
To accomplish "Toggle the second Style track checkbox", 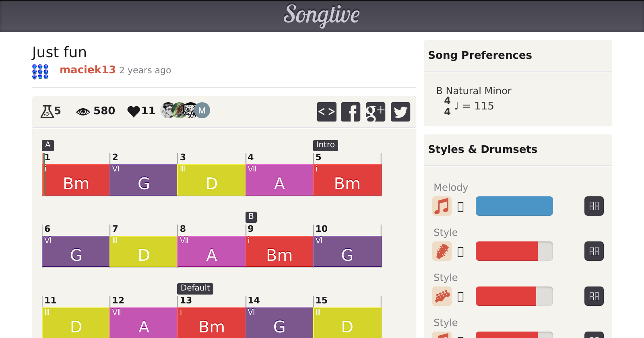I will pyautogui.click(x=461, y=297).
